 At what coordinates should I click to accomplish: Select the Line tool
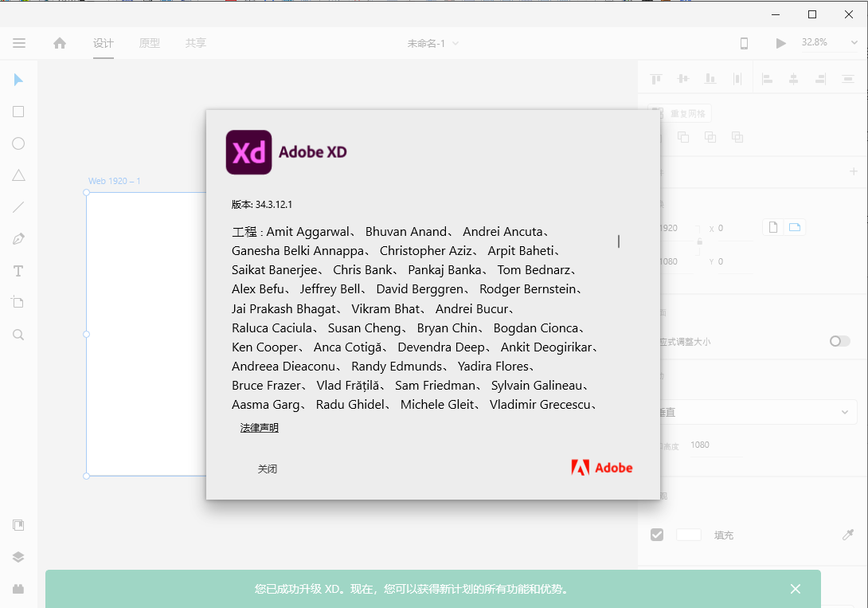click(18, 207)
